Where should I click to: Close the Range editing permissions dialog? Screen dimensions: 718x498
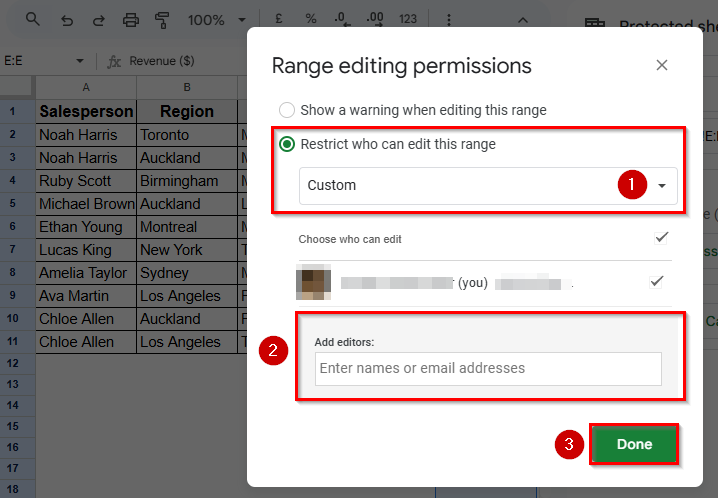(x=661, y=66)
